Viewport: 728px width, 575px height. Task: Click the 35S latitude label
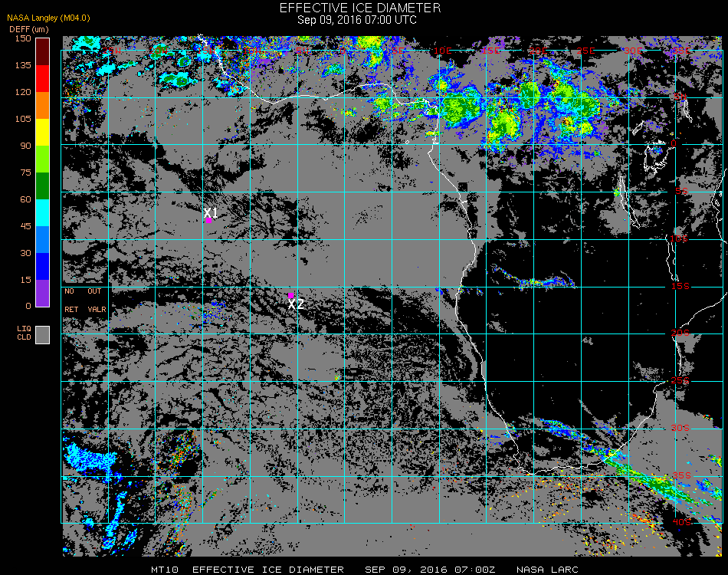(681, 475)
